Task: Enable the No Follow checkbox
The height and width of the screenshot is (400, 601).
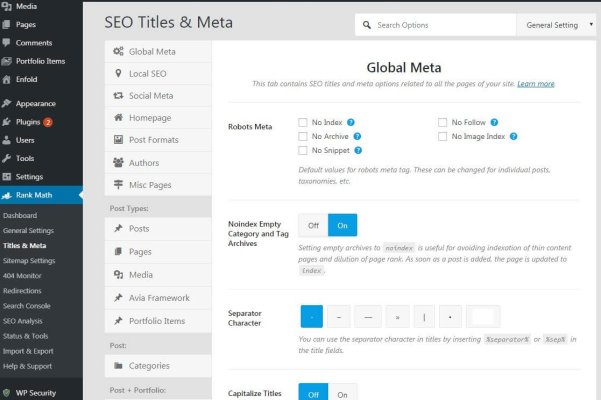Action: pyautogui.click(x=442, y=122)
